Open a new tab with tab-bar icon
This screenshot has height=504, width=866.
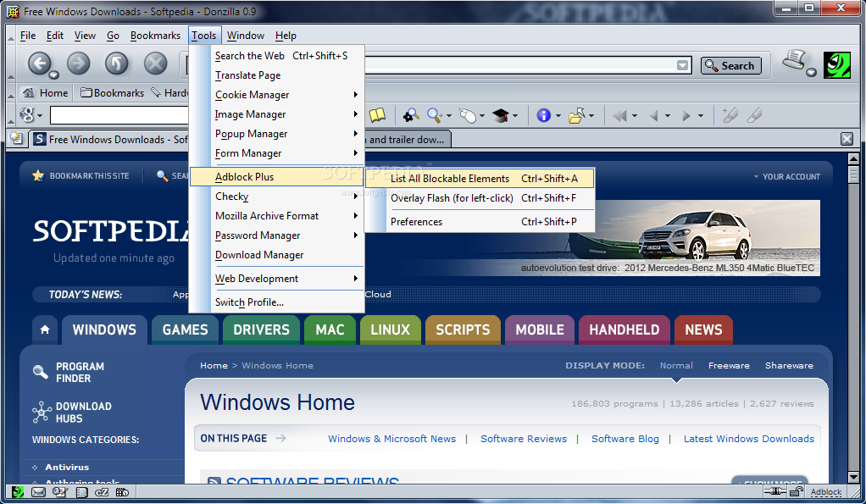click(x=16, y=139)
